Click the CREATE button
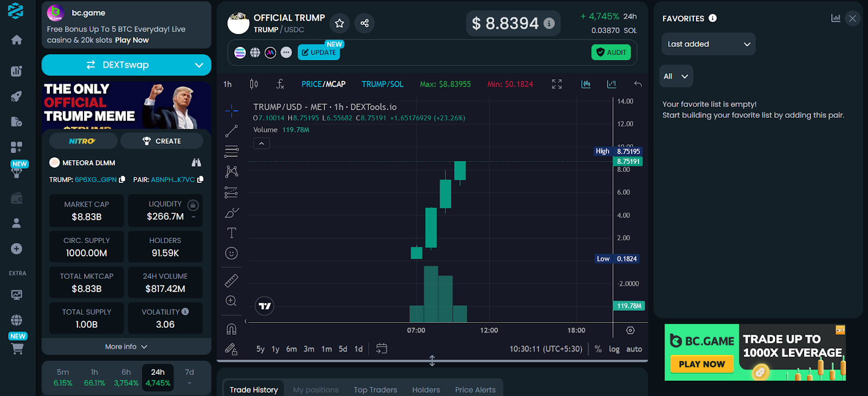 click(x=162, y=141)
